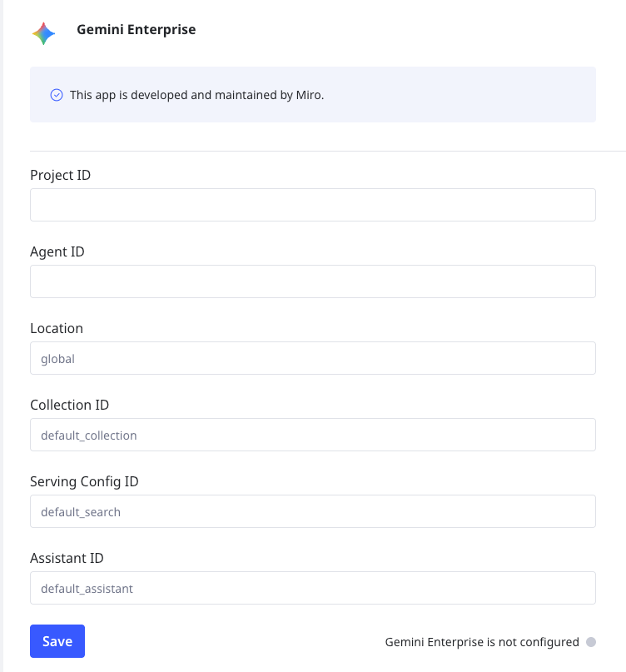Image resolution: width=626 pixels, height=672 pixels.
Task: Click the Gemini Enterprise heading text
Action: (137, 30)
